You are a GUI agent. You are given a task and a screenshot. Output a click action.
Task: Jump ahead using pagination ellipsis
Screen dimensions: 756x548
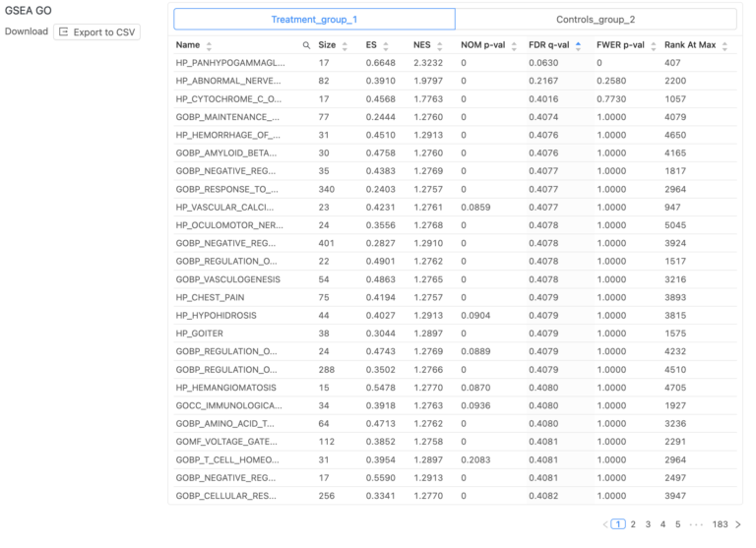point(696,524)
